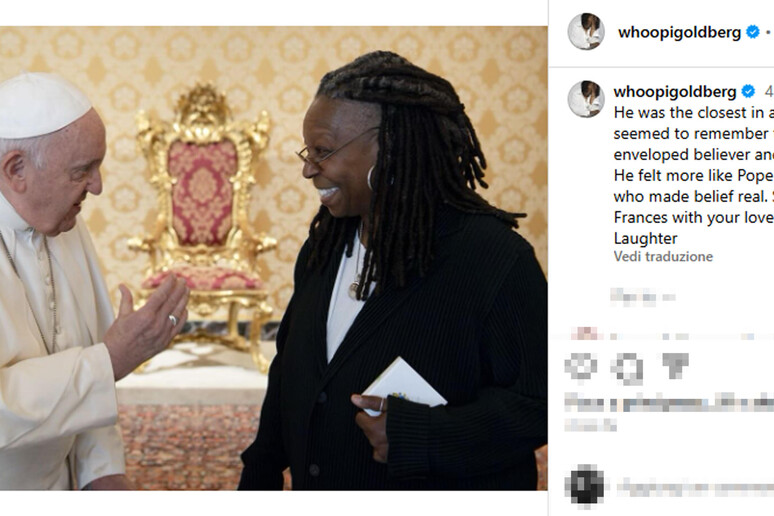Viewport: 774px width, 516px height.
Task: Click the dark blurred commenter avatar
Action: (584, 486)
